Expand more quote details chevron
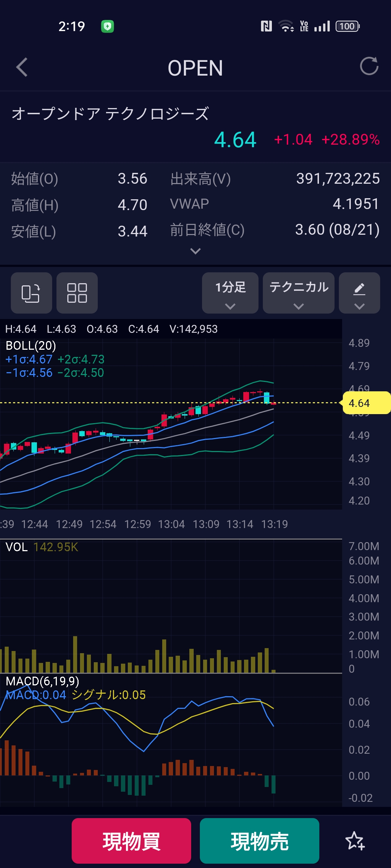 pyautogui.click(x=195, y=251)
